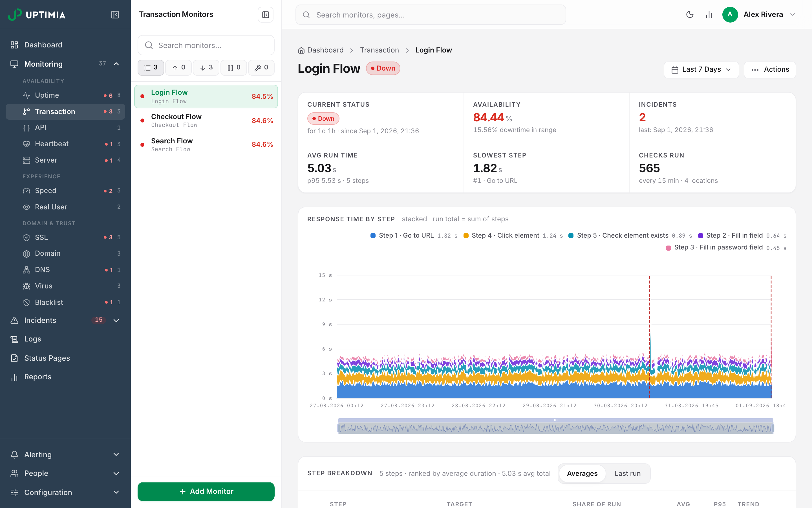The height and width of the screenshot is (508, 812).
Task: Collapse the Monitoring section chevron
Action: (x=116, y=64)
